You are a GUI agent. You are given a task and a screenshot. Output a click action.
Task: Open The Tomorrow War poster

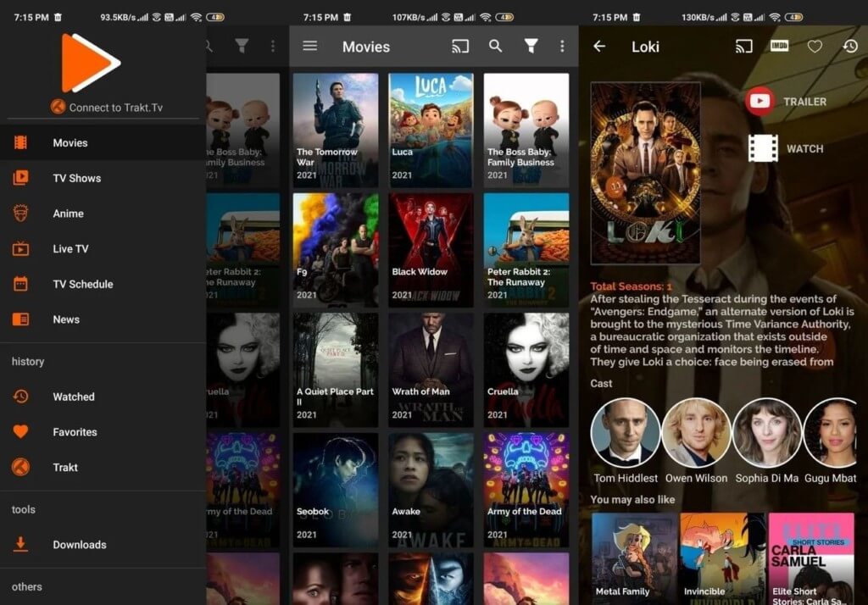[x=336, y=130]
